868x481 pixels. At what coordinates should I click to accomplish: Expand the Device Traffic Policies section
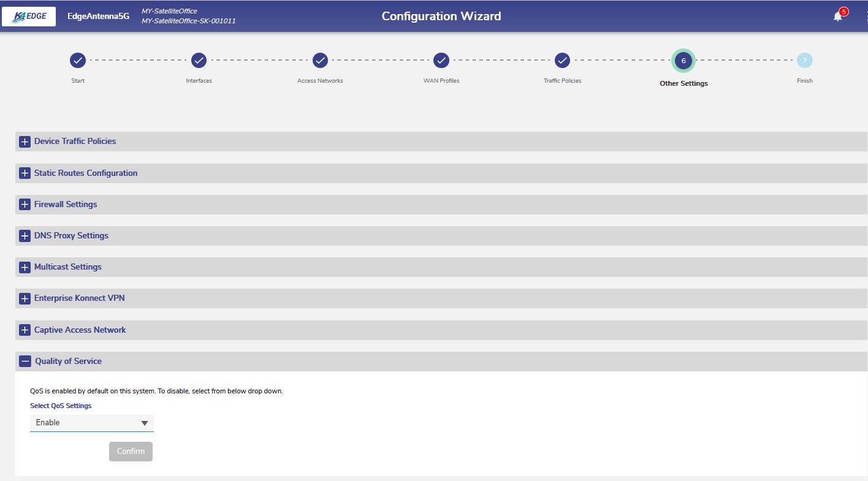[25, 142]
